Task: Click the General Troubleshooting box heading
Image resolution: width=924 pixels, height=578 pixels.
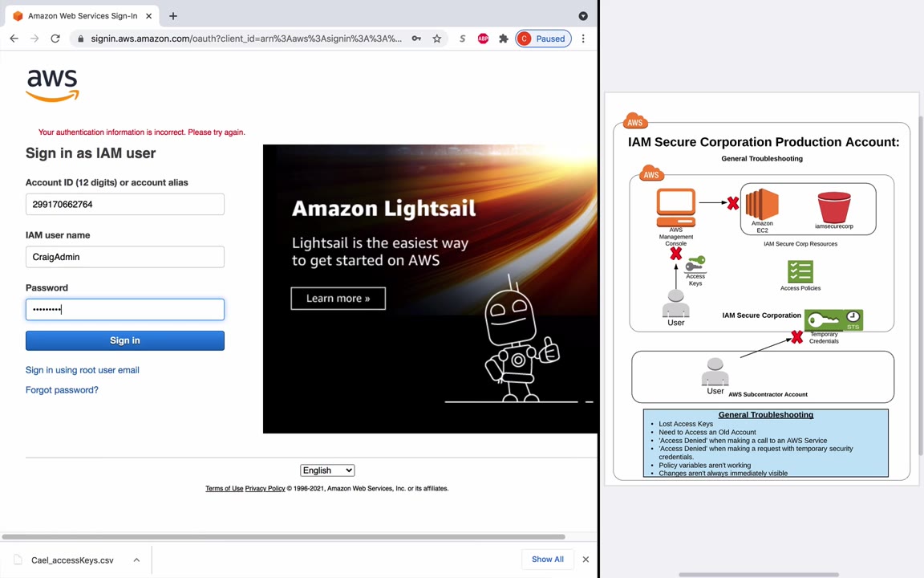Action: coord(765,414)
